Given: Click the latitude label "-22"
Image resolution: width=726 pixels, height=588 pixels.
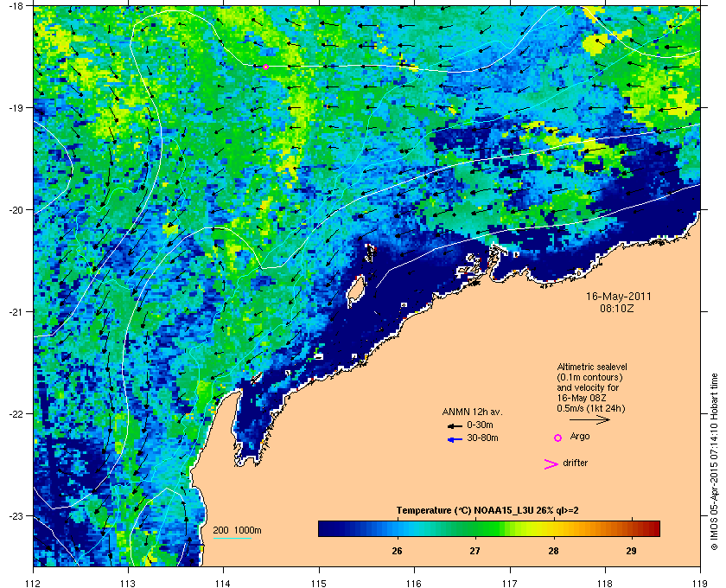Looking at the screenshot, I should pyautogui.click(x=16, y=414).
